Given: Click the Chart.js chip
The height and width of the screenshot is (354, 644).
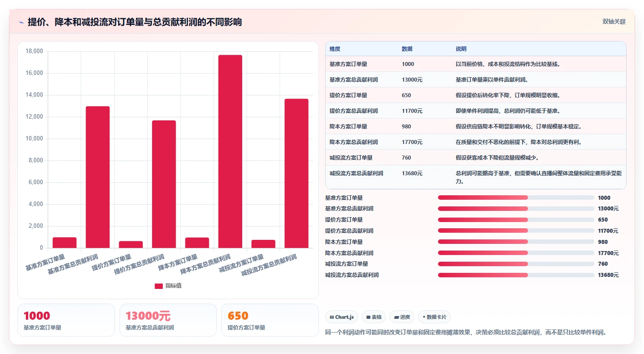Looking at the screenshot, I should 342,317.
